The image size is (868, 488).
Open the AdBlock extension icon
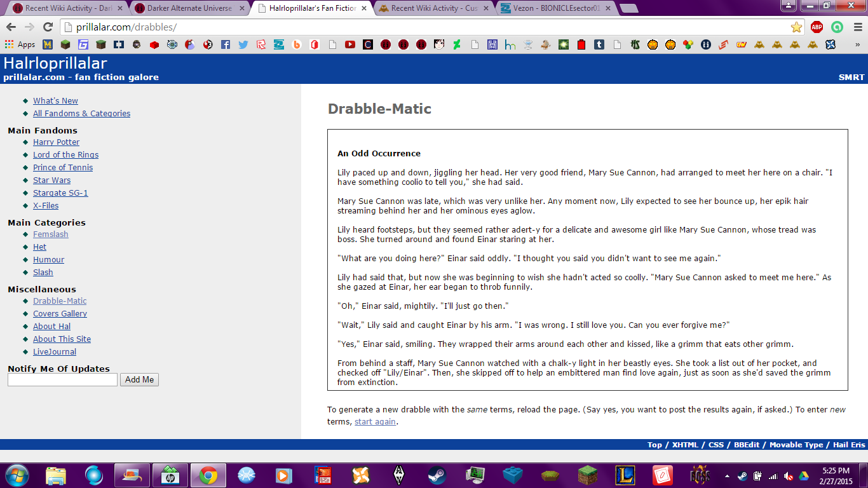(x=817, y=27)
